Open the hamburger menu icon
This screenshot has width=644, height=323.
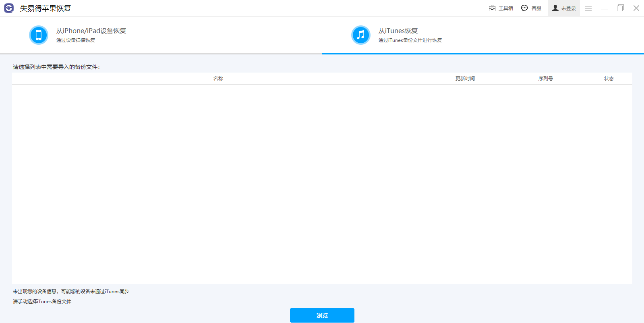point(588,8)
